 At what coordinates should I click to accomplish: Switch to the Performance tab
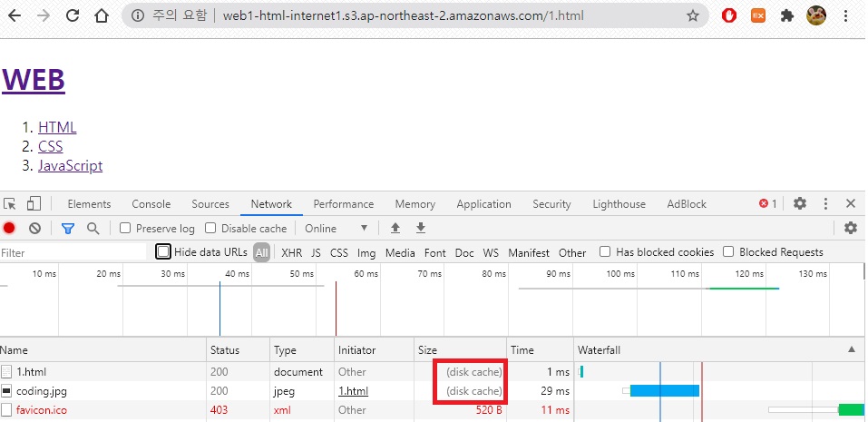pyautogui.click(x=344, y=204)
